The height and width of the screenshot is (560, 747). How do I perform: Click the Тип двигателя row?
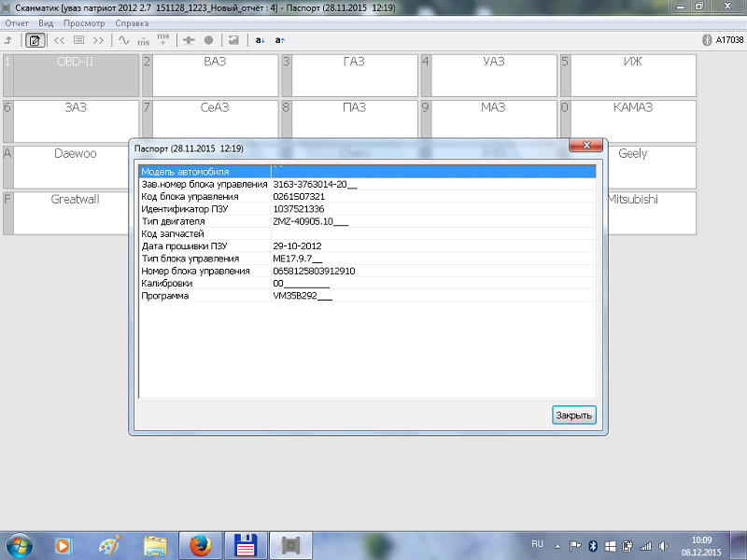[366, 221]
